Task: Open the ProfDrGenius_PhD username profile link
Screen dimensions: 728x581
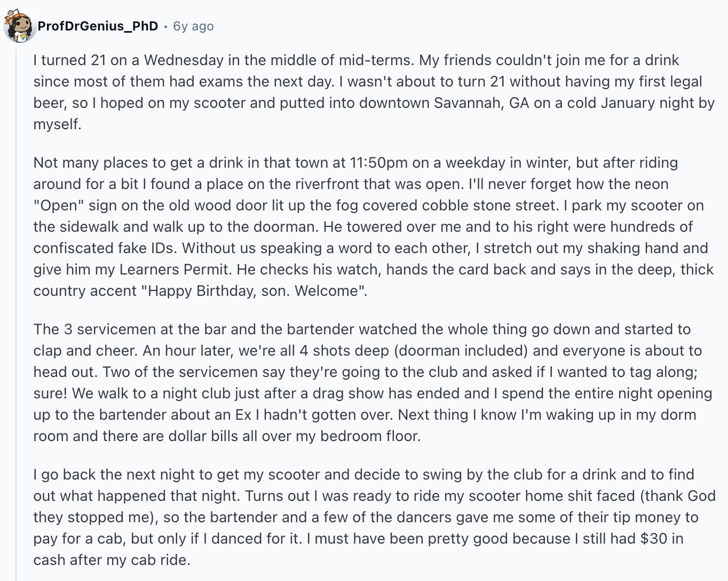Action: [x=98, y=26]
